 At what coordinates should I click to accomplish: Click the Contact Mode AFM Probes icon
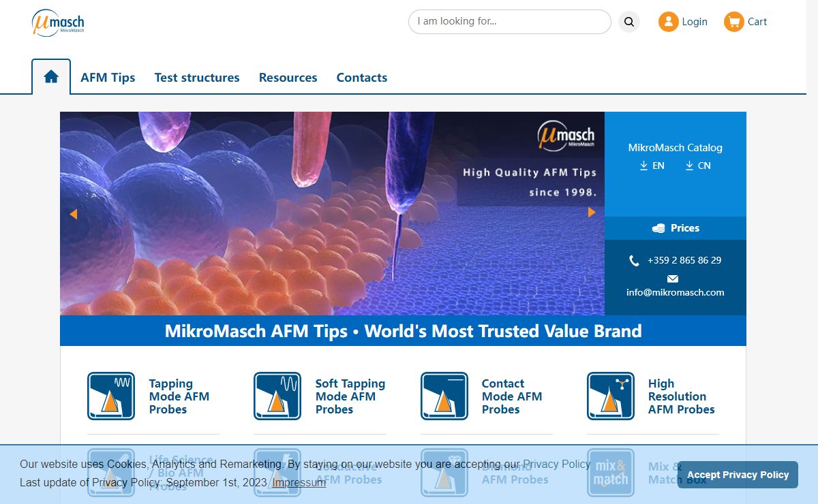tap(444, 396)
